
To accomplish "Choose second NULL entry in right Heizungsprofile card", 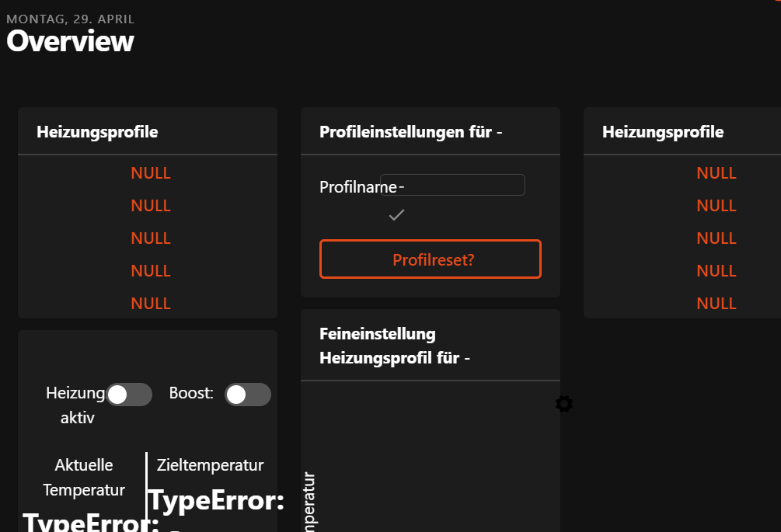I will (716, 206).
